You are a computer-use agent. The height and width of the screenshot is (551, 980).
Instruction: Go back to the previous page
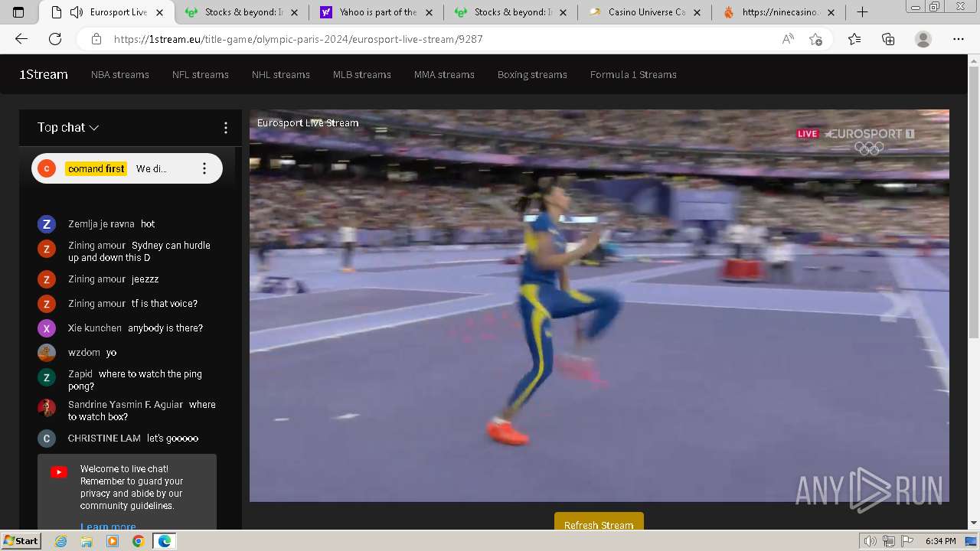pyautogui.click(x=21, y=39)
